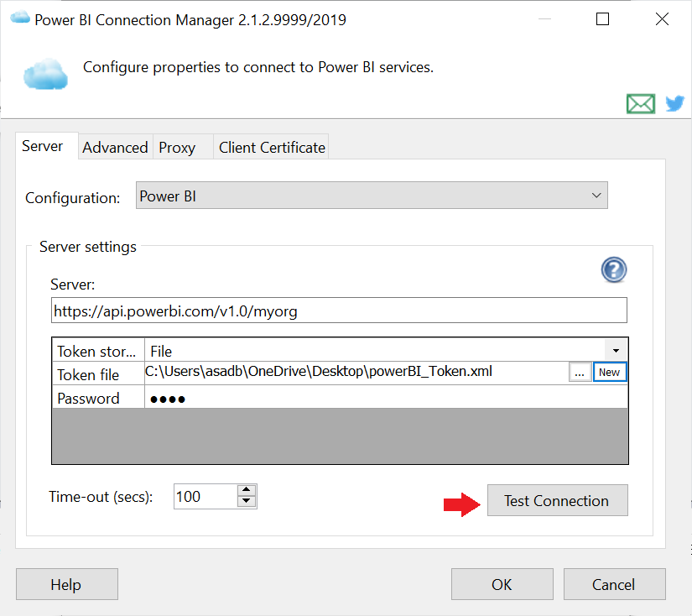Click the Token file path field
Screen dimensions: 692x616
click(x=356, y=373)
